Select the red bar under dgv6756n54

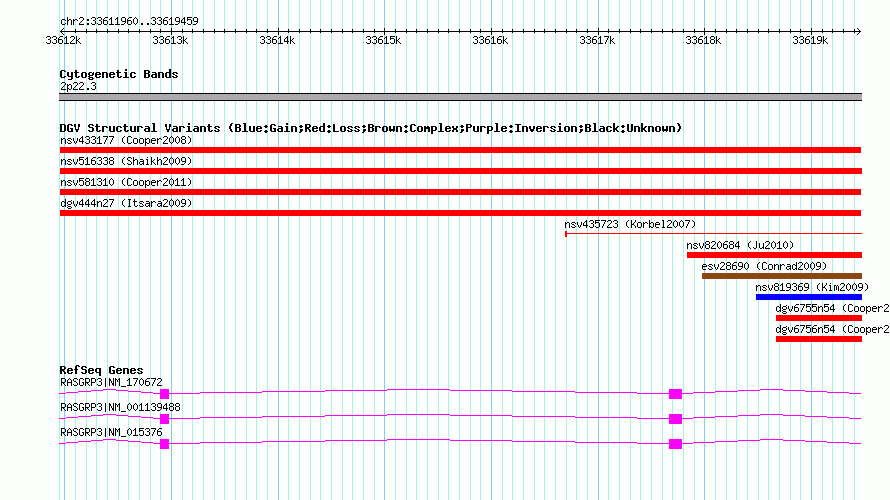(x=819, y=339)
